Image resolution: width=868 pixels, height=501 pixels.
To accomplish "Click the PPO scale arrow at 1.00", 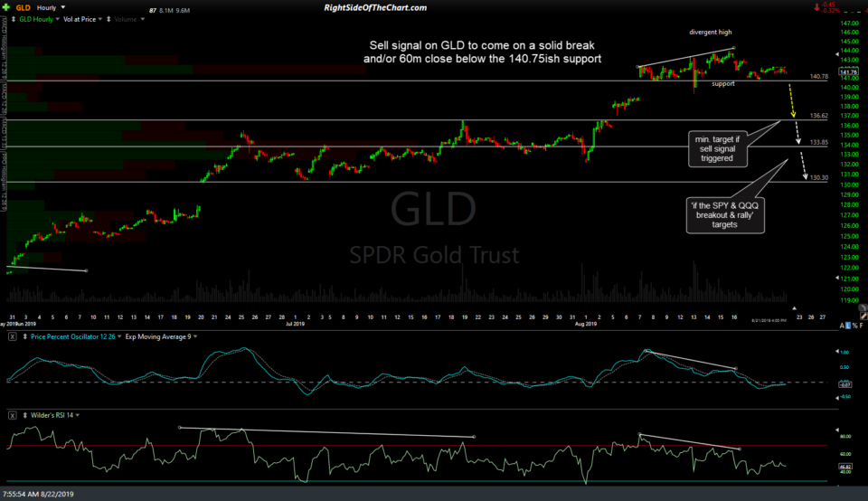I will pyautogui.click(x=837, y=352).
